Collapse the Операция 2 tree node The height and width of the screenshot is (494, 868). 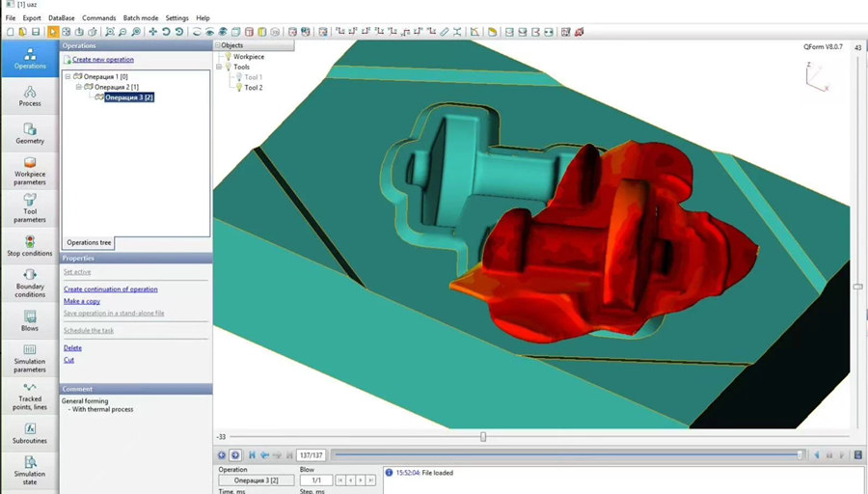point(79,87)
